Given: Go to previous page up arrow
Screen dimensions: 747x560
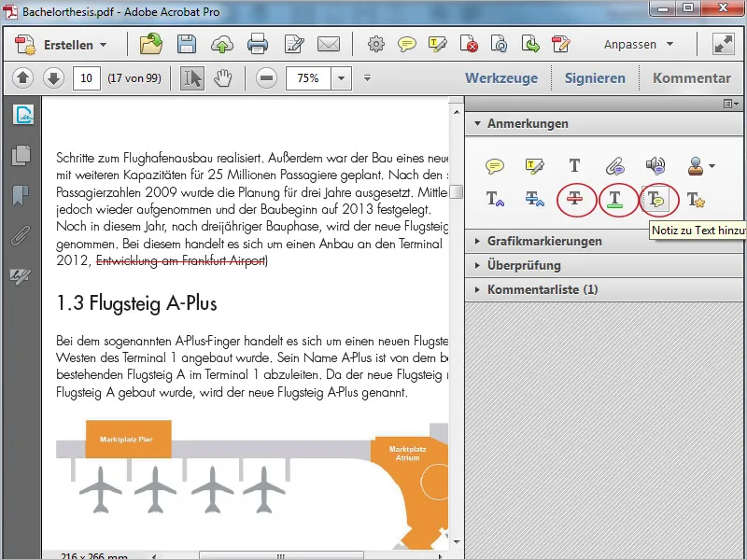Looking at the screenshot, I should [22, 77].
